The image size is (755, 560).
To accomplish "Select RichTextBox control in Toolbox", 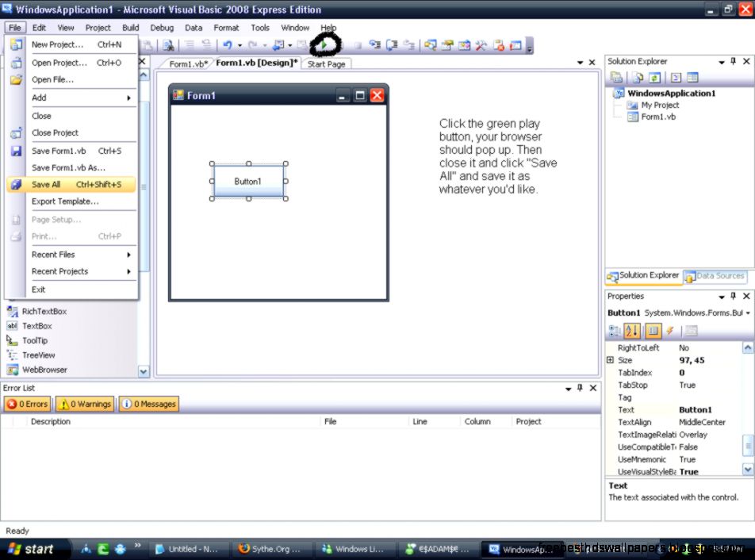I will (x=37, y=312).
